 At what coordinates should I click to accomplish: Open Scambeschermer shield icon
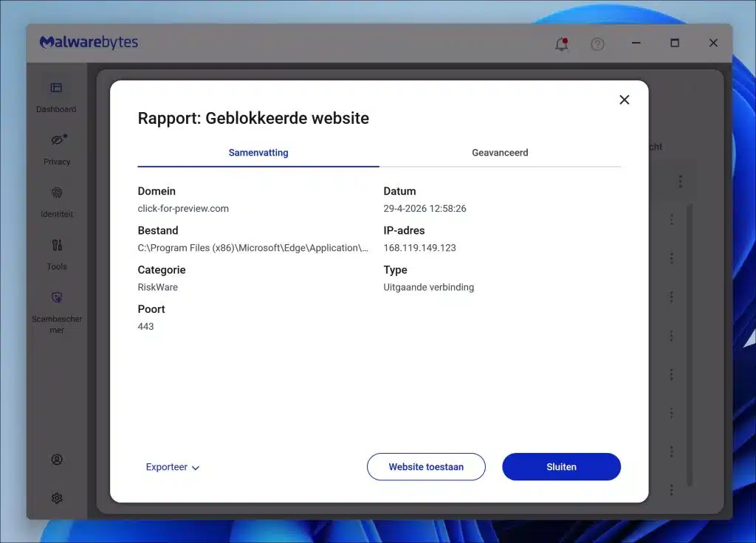click(57, 298)
